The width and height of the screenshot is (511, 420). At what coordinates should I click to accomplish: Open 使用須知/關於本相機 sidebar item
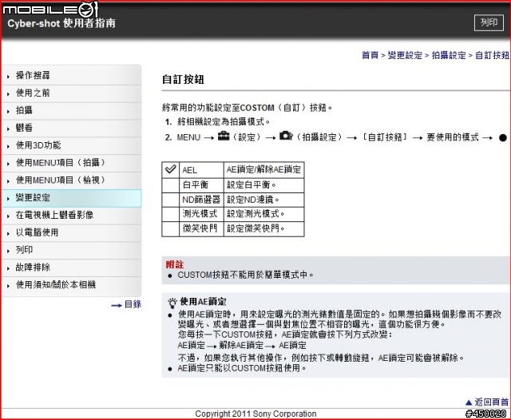coord(72,285)
